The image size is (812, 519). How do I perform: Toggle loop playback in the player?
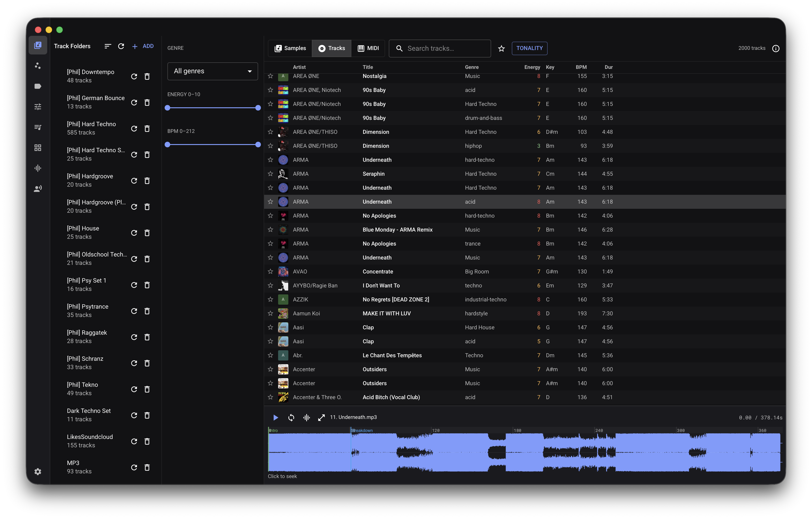click(x=291, y=418)
